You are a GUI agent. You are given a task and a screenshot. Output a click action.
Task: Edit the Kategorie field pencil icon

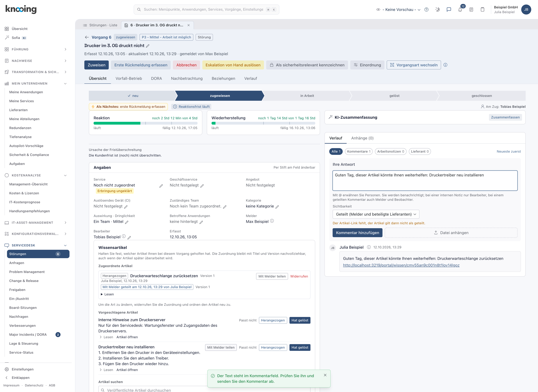click(277, 207)
